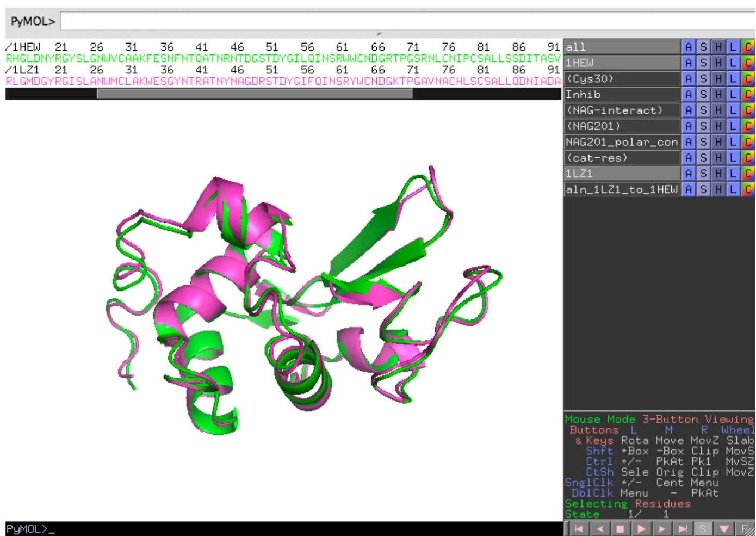Open the Hide menu for Inhib

pos(718,95)
